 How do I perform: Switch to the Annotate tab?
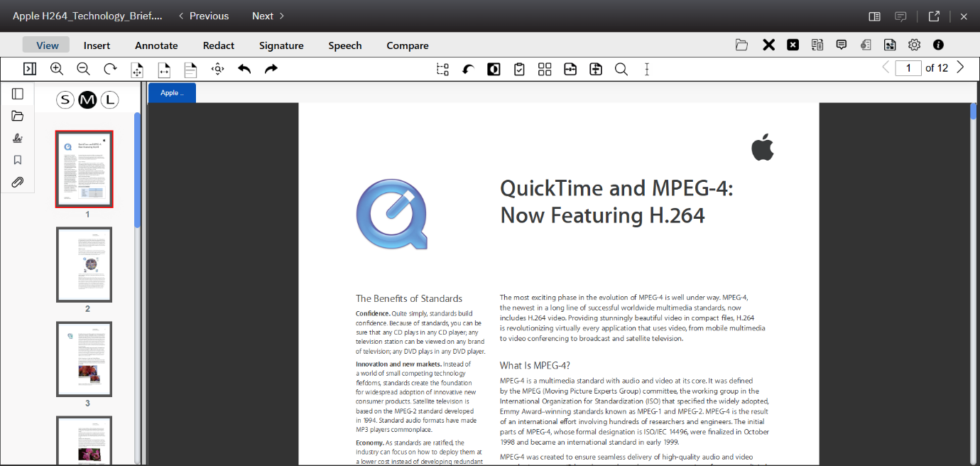coord(156,45)
